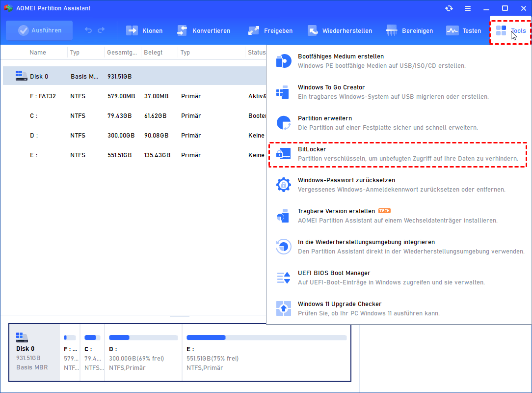Click the E: 551.51GB block in disk map
This screenshot has height=393, width=532.
click(x=266, y=352)
